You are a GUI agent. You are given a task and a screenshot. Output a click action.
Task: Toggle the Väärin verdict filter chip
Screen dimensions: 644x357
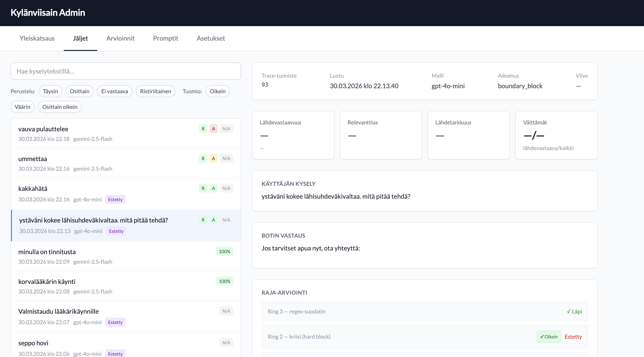[22, 107]
